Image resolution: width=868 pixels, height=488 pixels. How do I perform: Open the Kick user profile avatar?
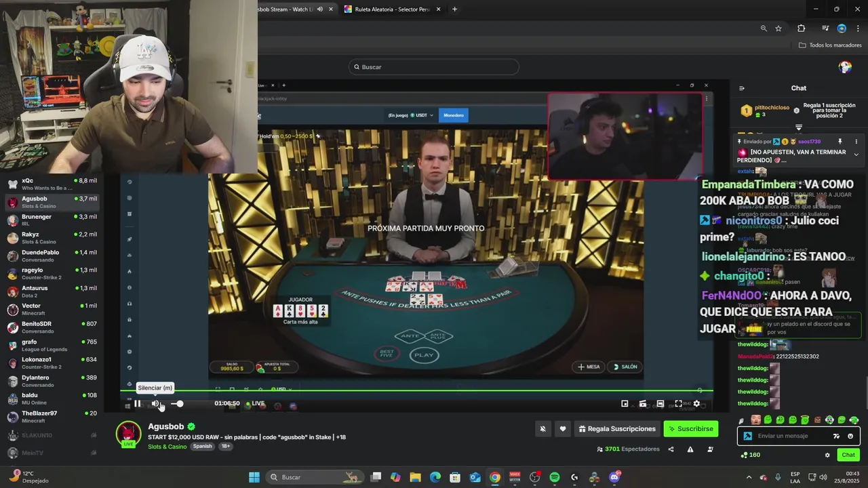pos(845,67)
